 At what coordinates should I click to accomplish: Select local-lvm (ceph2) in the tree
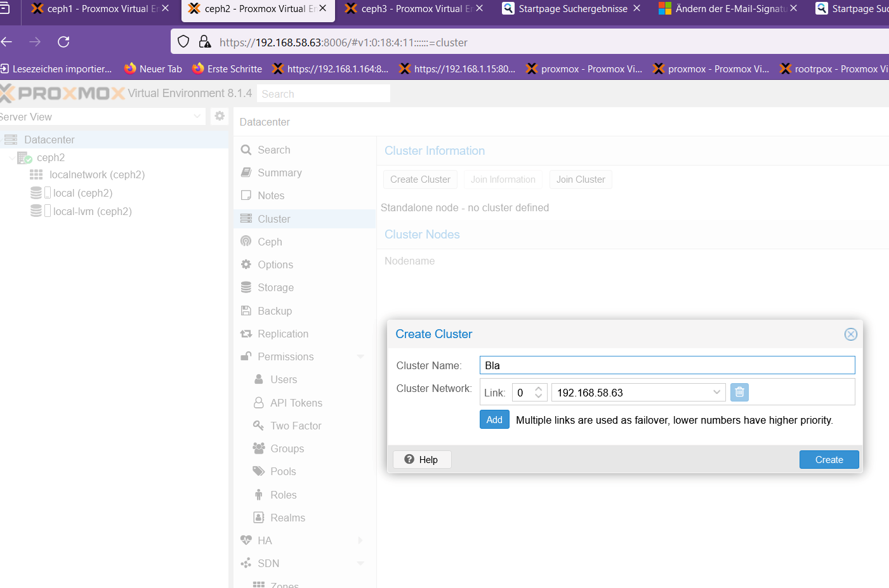click(x=92, y=211)
